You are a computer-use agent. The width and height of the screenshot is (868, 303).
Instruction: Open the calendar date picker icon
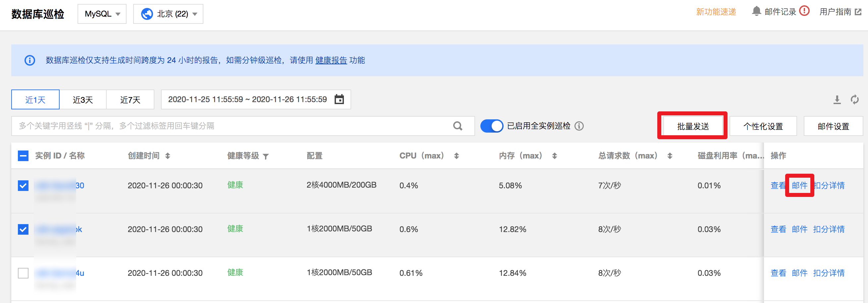point(339,99)
